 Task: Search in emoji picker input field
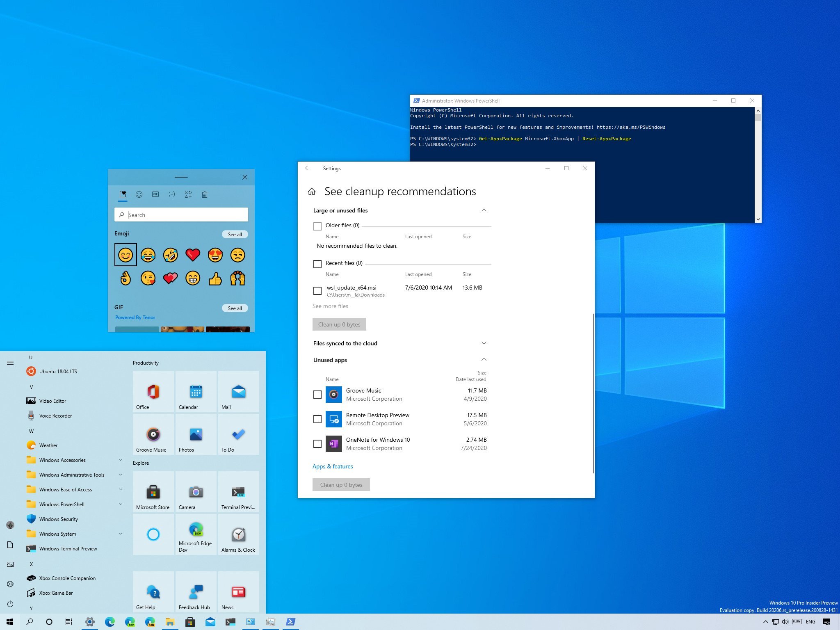181,215
